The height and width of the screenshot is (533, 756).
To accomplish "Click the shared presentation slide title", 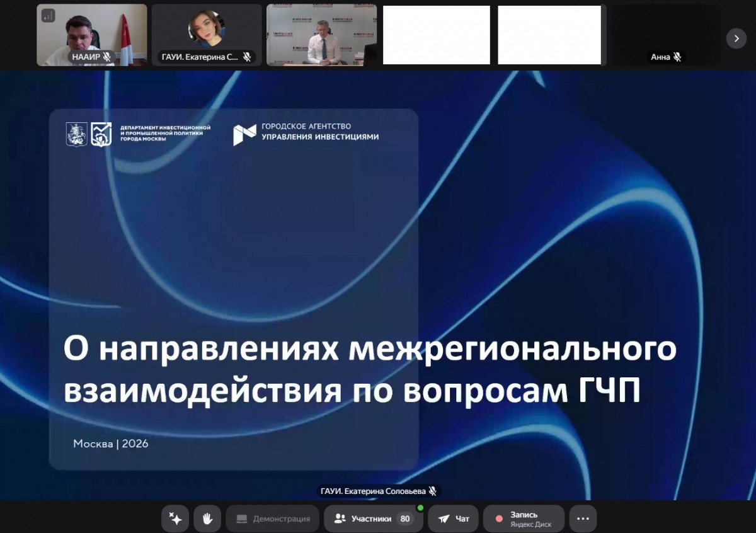I will [x=370, y=370].
